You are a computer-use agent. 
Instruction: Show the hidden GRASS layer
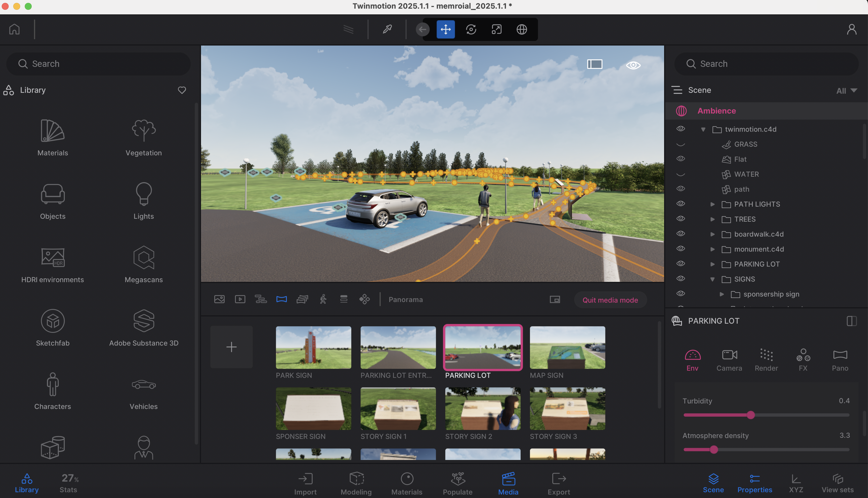pyautogui.click(x=681, y=144)
